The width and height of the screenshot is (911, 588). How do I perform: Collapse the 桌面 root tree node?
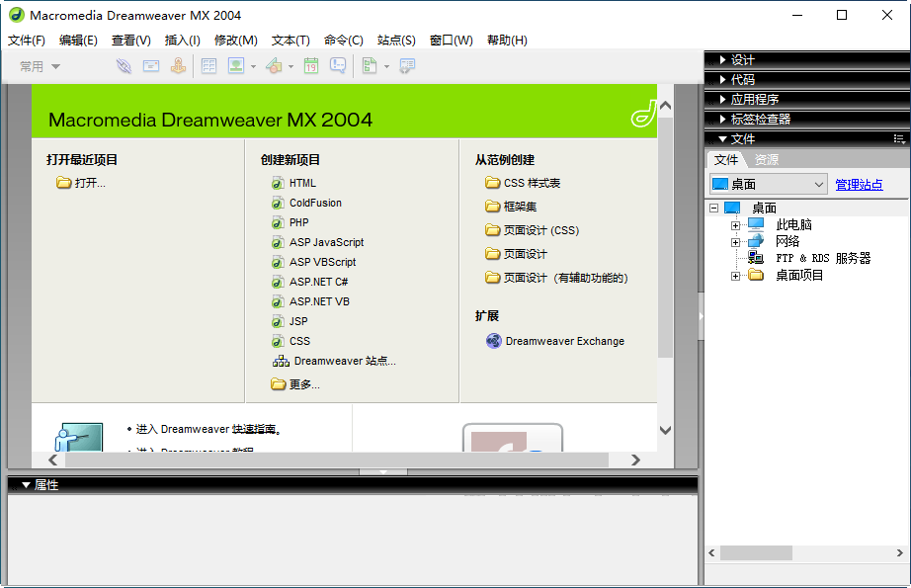(714, 208)
